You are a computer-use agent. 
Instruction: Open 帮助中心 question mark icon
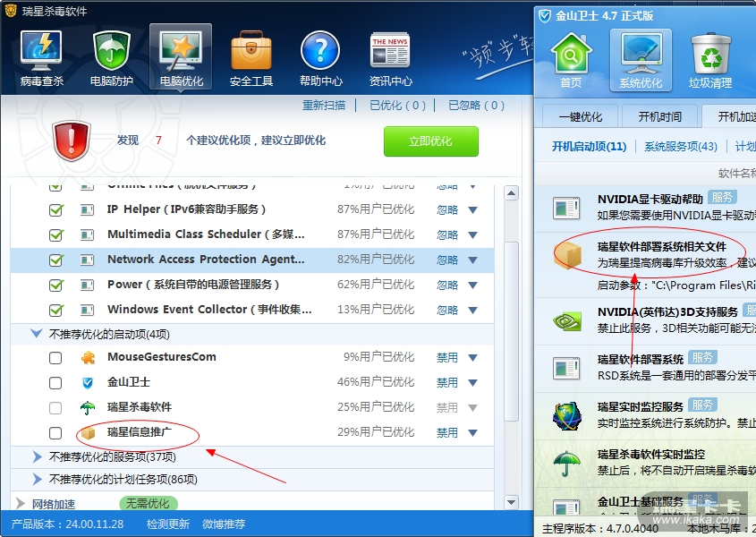click(320, 58)
